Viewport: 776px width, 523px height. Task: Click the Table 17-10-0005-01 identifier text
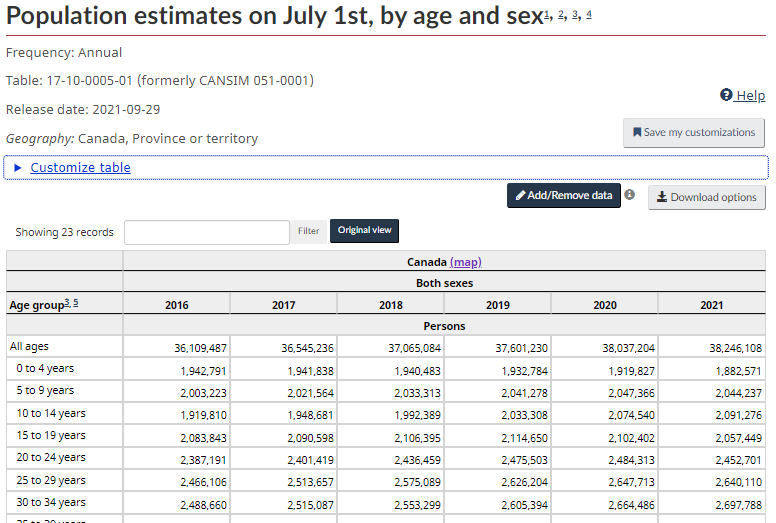tap(159, 81)
